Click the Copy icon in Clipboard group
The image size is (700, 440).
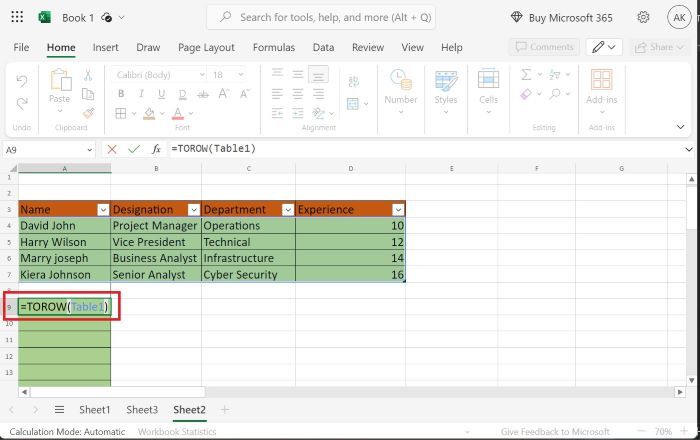tap(88, 94)
